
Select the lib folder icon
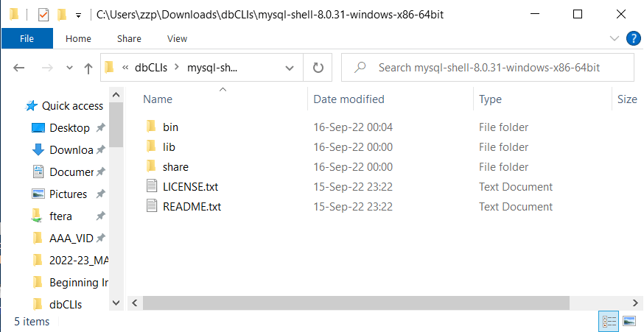[x=151, y=146]
